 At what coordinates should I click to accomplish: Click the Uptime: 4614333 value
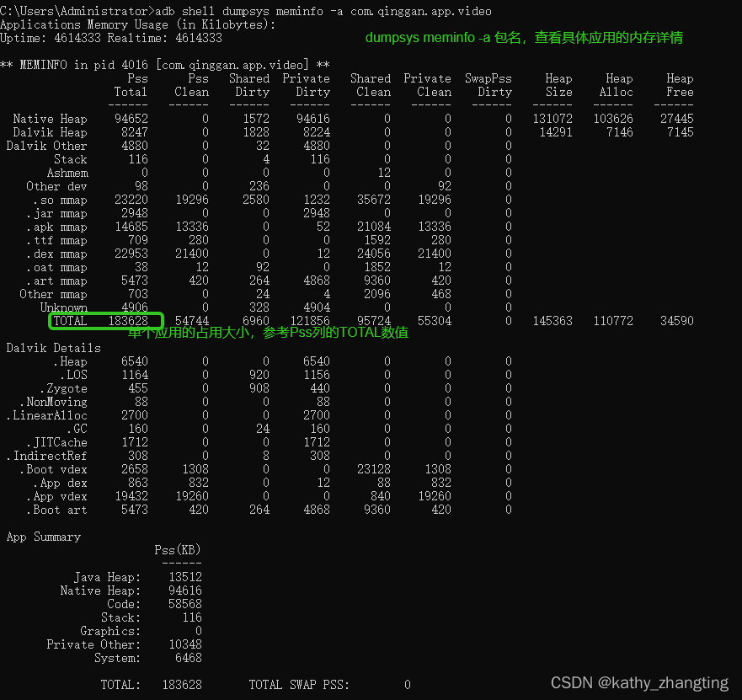[51, 38]
